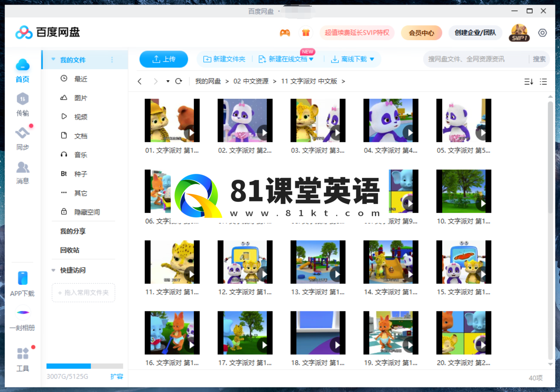
Task: Expand breadcrumb arrow after 11 文字派对 中文版
Action: tap(343, 81)
